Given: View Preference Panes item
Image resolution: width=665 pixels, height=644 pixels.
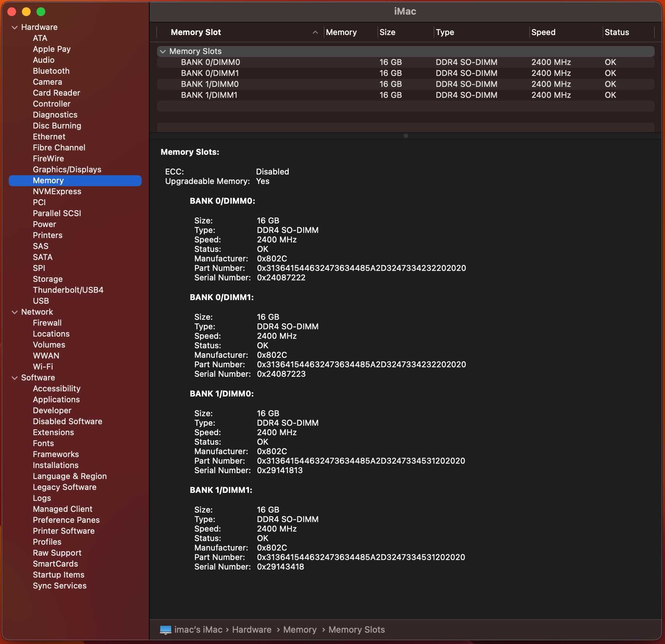Looking at the screenshot, I should click(66, 520).
